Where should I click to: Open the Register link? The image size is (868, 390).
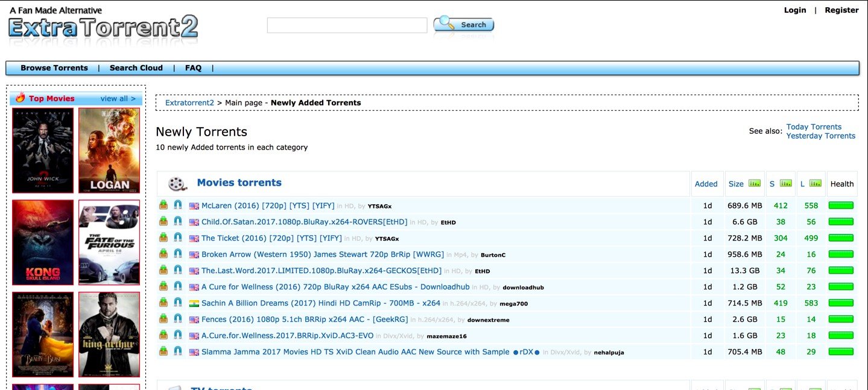point(841,10)
